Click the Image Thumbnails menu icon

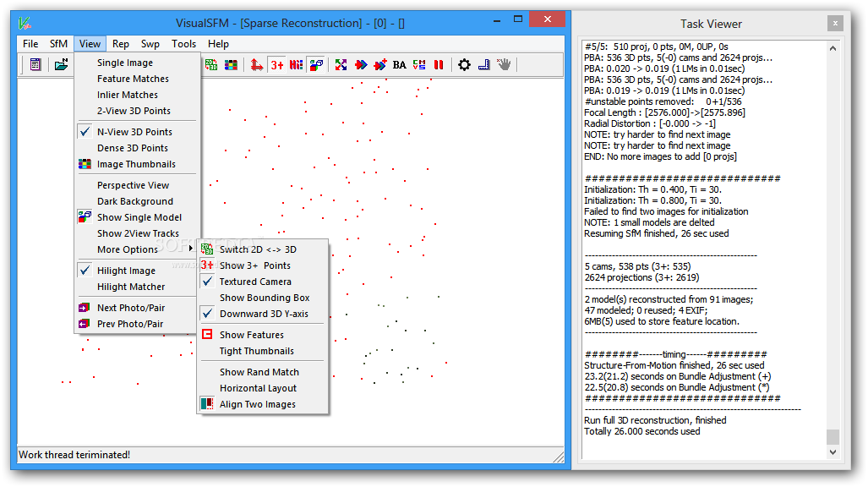tap(85, 164)
